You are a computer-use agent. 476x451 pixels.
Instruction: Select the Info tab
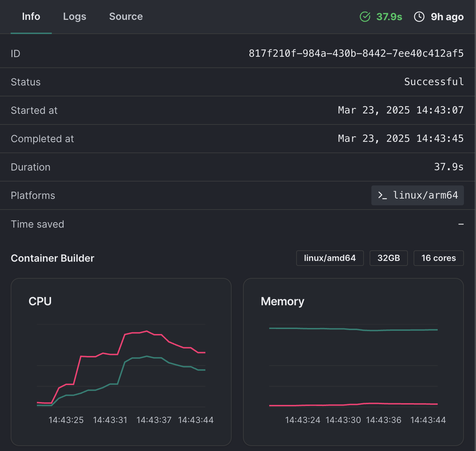pos(31,17)
